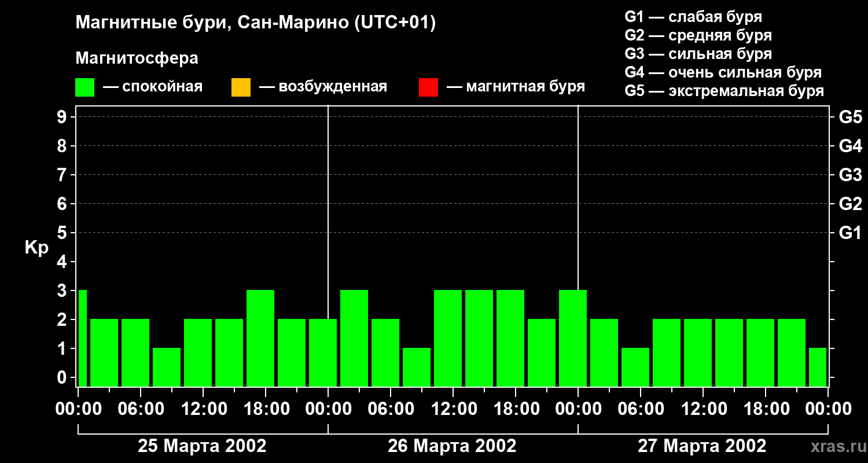Click the final Kp 1 bar ending 27 Марта
This screenshot has width=868, height=463.
[818, 367]
